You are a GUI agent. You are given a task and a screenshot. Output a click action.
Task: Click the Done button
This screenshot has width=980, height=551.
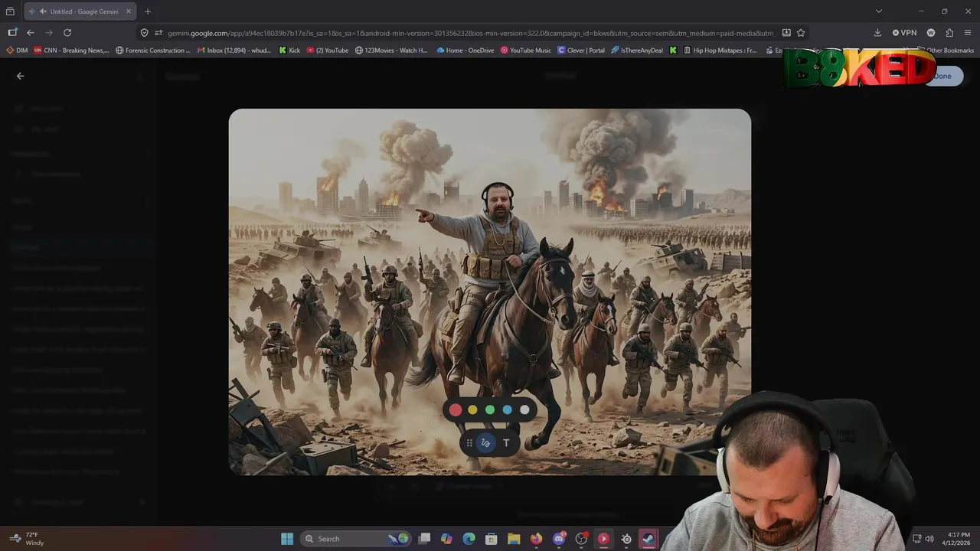(x=942, y=76)
